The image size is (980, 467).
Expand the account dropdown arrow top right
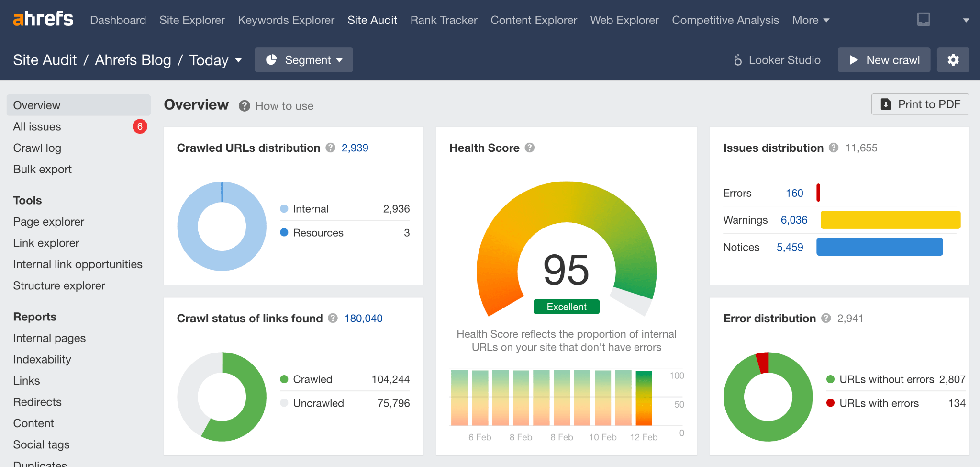tap(966, 20)
